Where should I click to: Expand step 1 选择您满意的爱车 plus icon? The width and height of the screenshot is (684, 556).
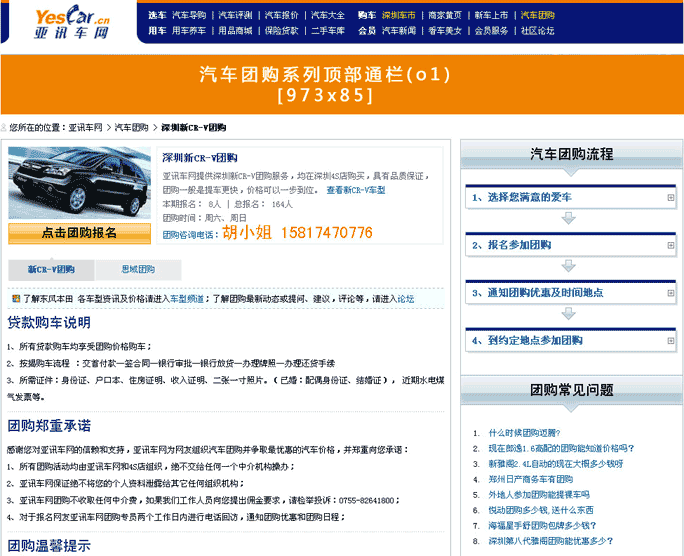coord(671,198)
